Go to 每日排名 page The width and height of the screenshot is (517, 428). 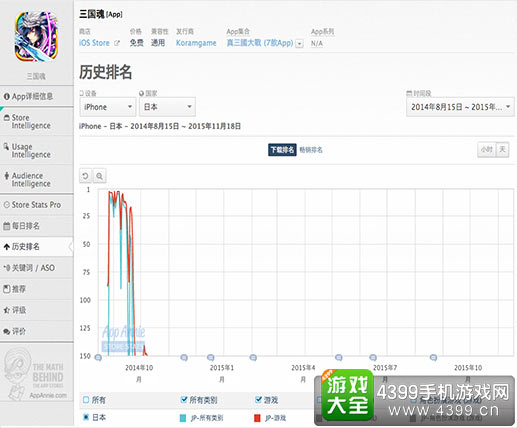point(36,226)
